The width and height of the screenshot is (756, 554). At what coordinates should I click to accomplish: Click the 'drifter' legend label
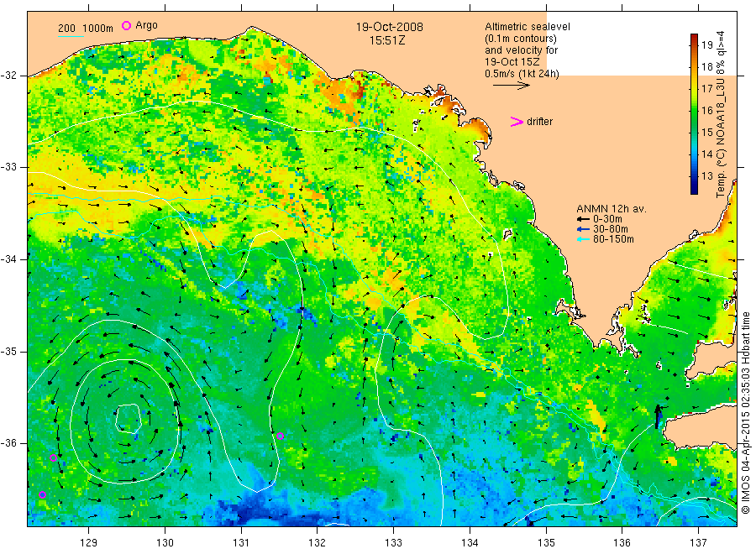click(x=539, y=122)
